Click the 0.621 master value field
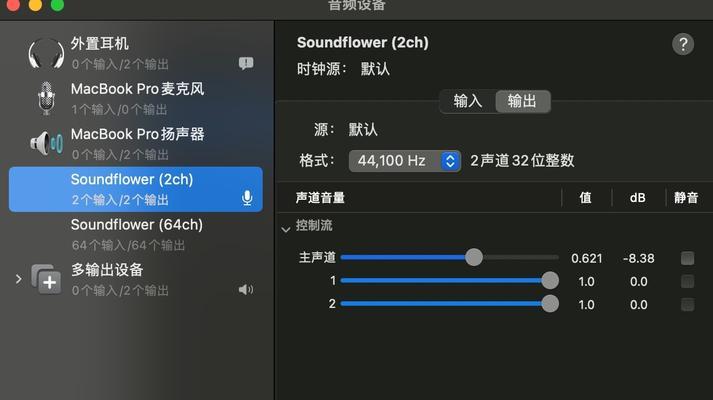The image size is (713, 400). (587, 259)
